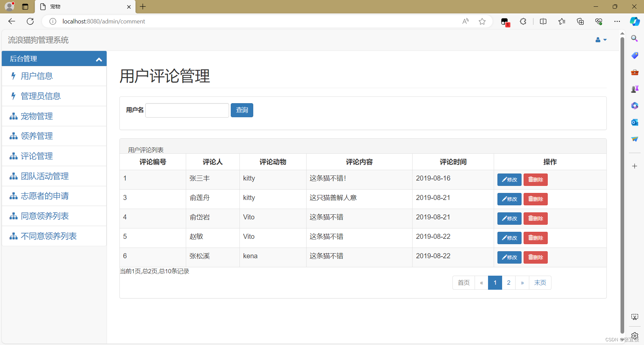Open the Outlook sidebar icon
Screen dimensions: 644x345
point(635,122)
